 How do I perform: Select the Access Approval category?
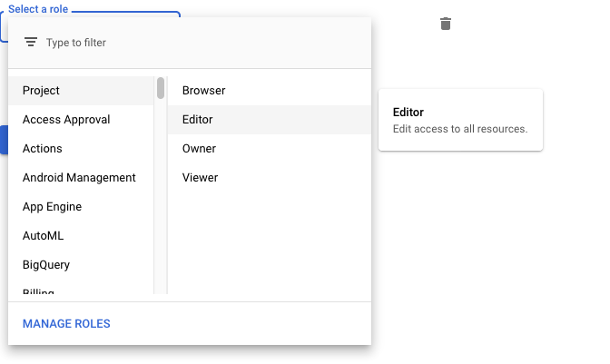tap(81, 120)
